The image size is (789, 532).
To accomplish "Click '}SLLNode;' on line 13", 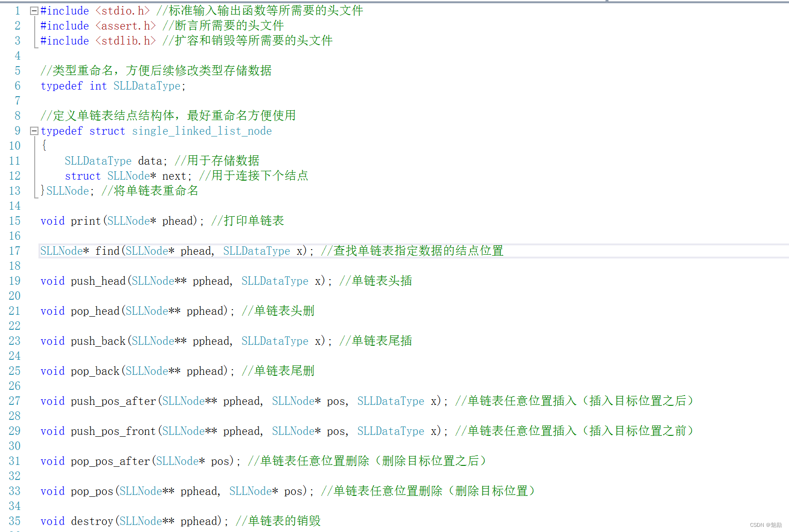I will pos(67,191).
